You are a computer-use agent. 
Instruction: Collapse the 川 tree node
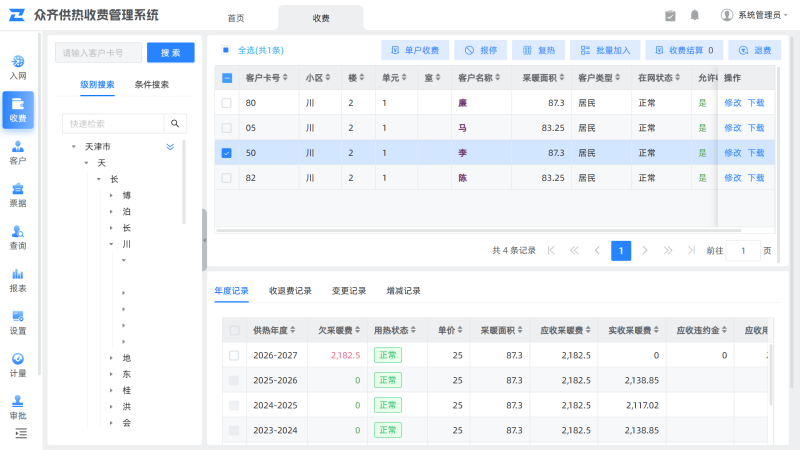click(111, 244)
